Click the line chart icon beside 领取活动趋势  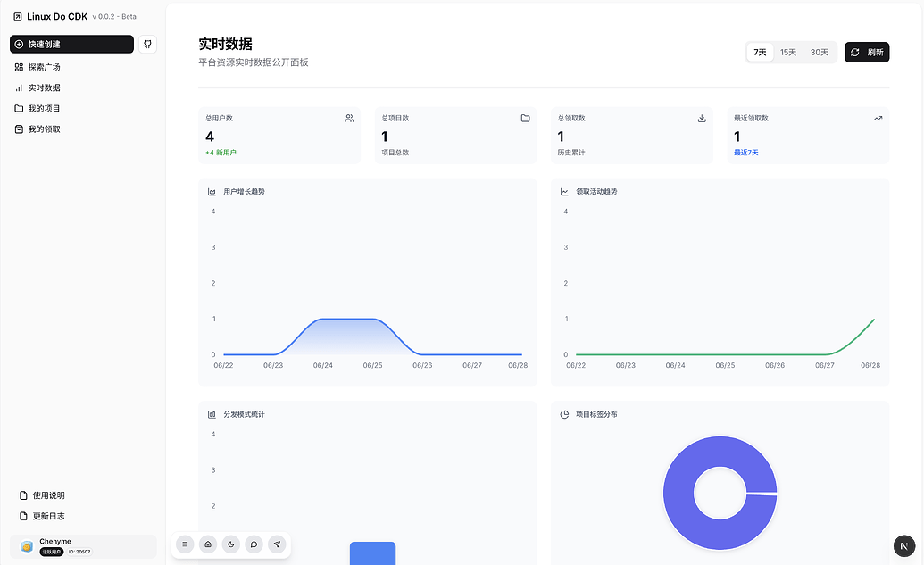pos(564,192)
